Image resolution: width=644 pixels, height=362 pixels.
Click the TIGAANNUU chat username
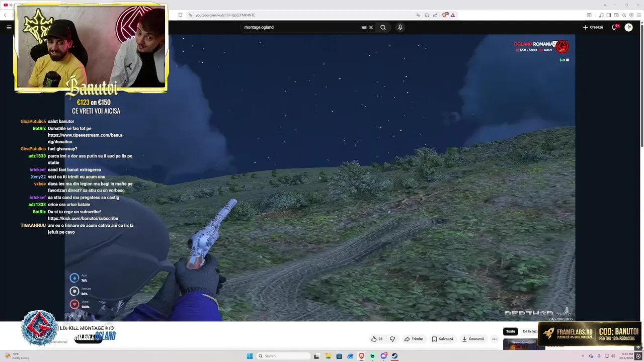point(33,225)
